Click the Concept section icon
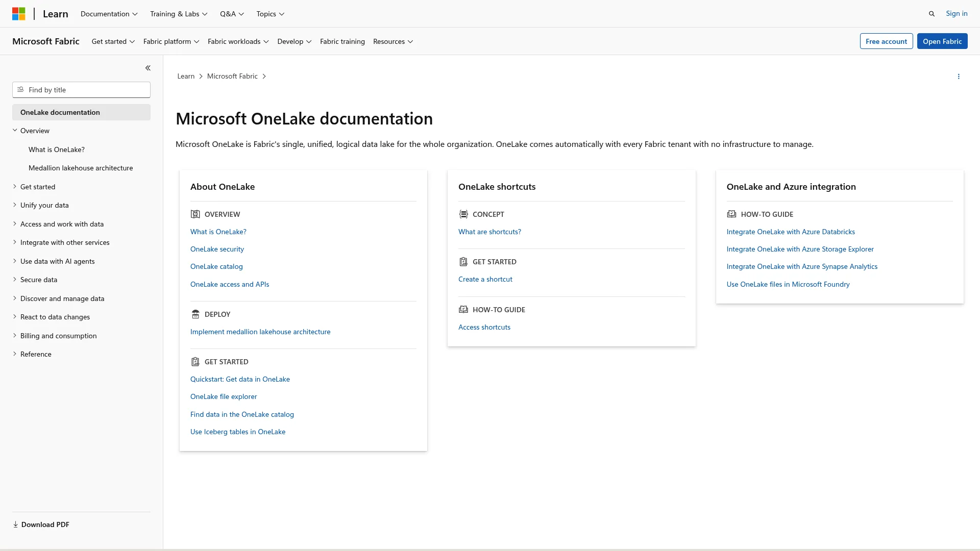The width and height of the screenshot is (980, 551). [463, 214]
